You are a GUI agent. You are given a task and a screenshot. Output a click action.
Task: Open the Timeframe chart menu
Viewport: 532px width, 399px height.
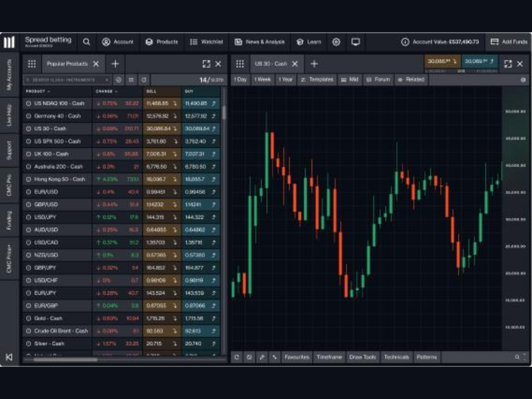(329, 357)
